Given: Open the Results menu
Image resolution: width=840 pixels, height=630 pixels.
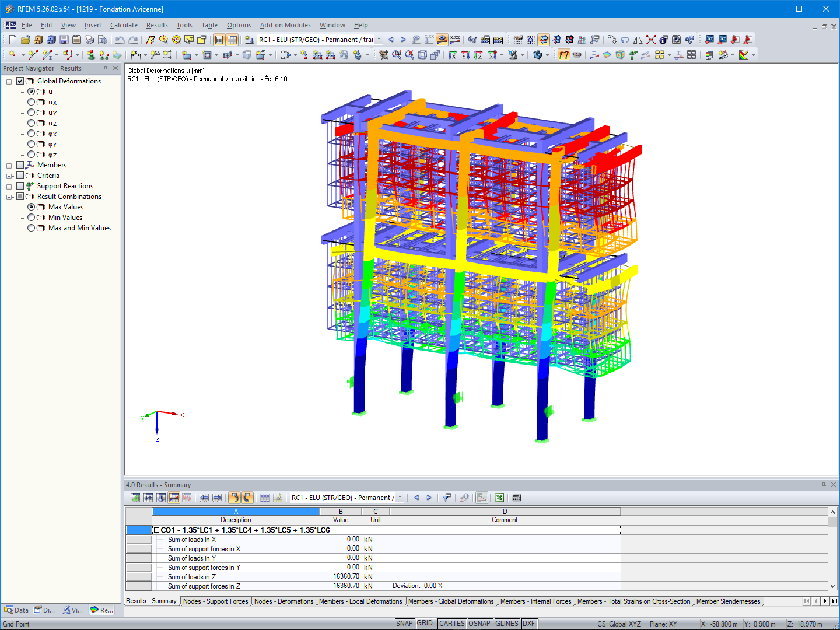Looking at the screenshot, I should [x=156, y=25].
